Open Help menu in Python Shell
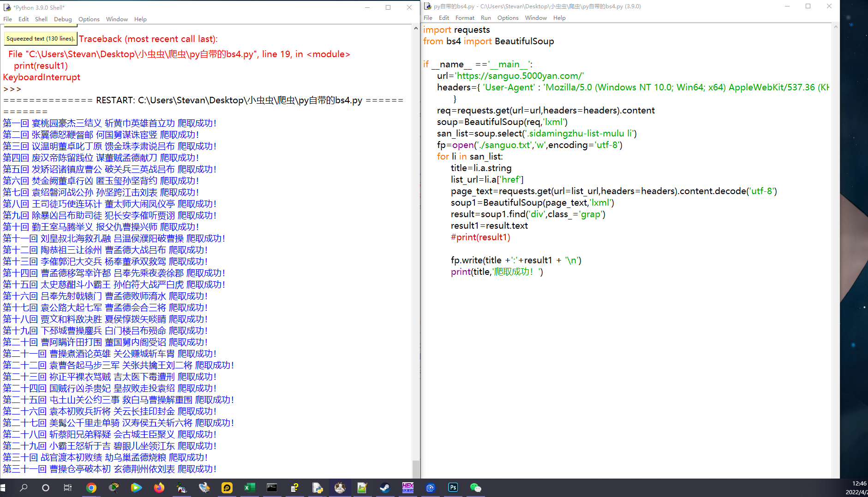The width and height of the screenshot is (868, 497). [x=140, y=19]
